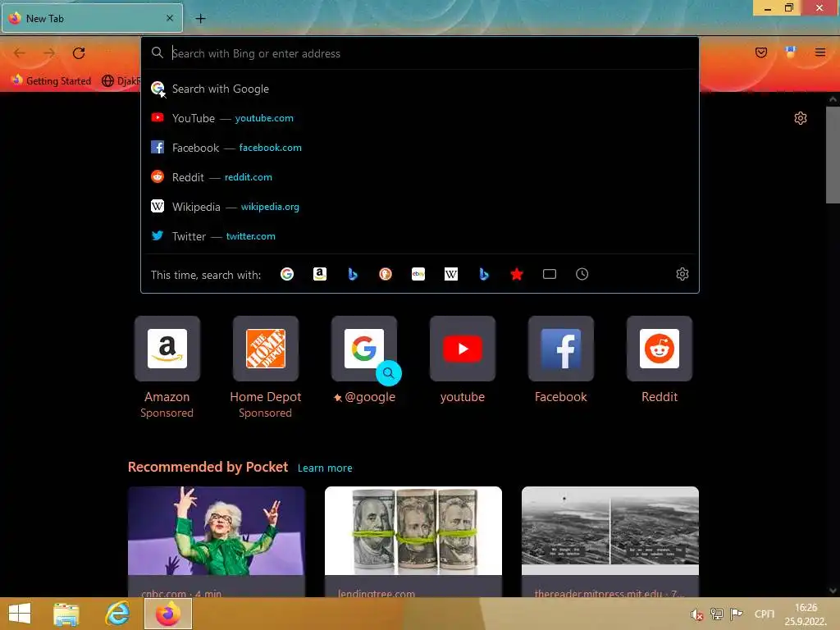
Task: Click the muted volume tray icon
Action: tap(696, 614)
